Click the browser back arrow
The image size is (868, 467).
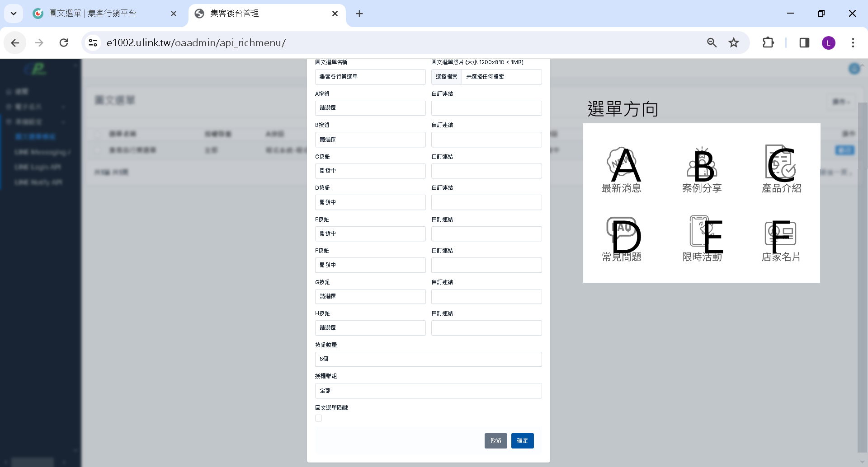click(x=15, y=43)
